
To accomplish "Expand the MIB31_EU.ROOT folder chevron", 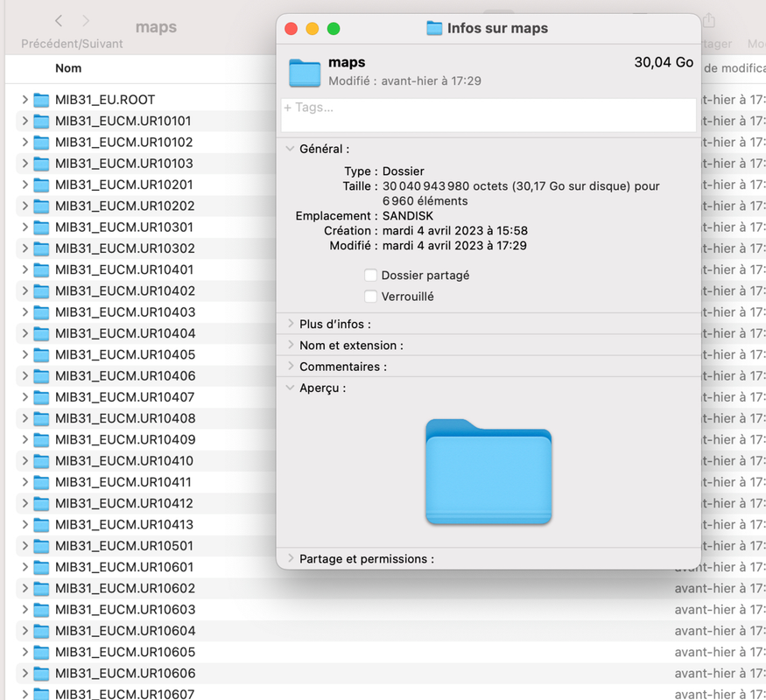I will tap(25, 100).
